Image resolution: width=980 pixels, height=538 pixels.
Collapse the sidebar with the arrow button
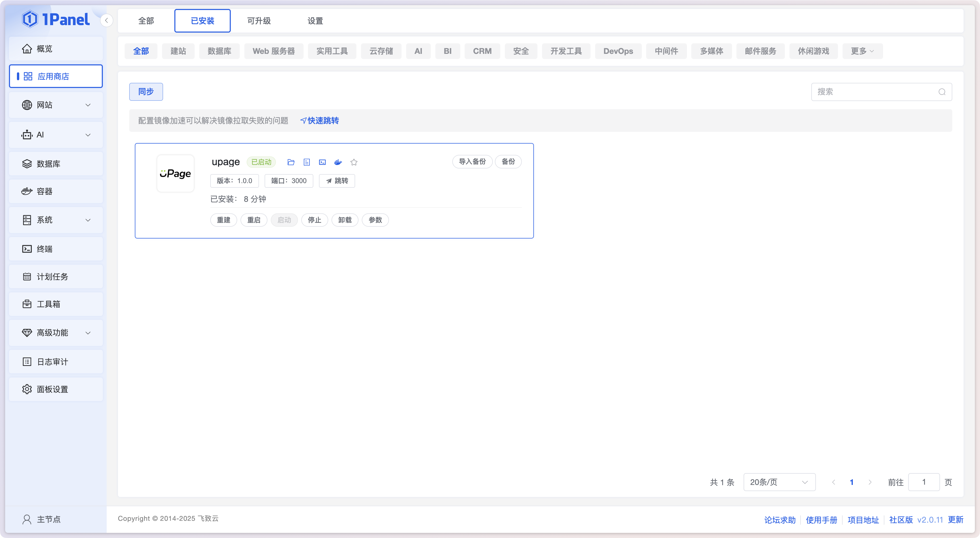click(106, 21)
